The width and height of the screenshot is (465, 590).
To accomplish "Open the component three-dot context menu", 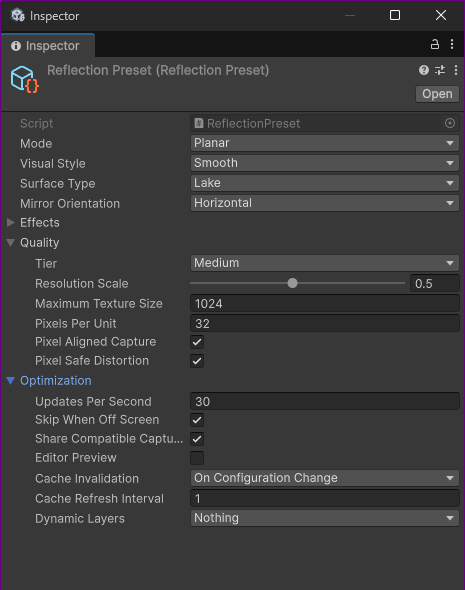I will (x=456, y=70).
